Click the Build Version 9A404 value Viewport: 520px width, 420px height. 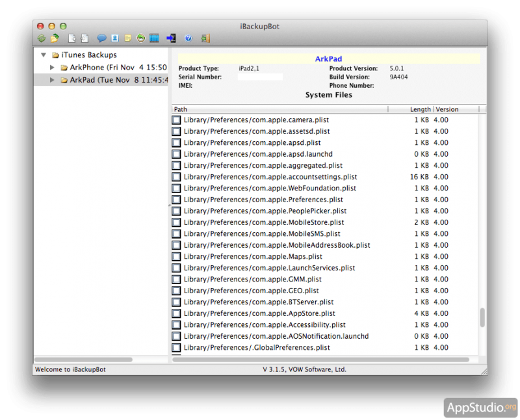pyautogui.click(x=398, y=77)
